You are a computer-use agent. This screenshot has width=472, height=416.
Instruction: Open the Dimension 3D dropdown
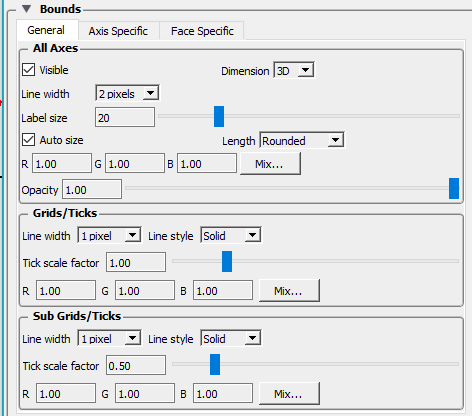(294, 70)
